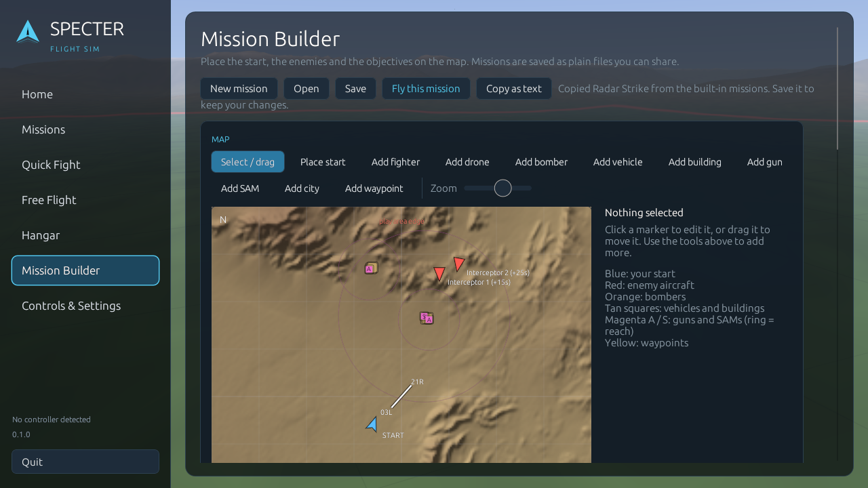Click the tan building marker with A gun
Image resolution: width=868 pixels, height=488 pixels.
[371, 268]
